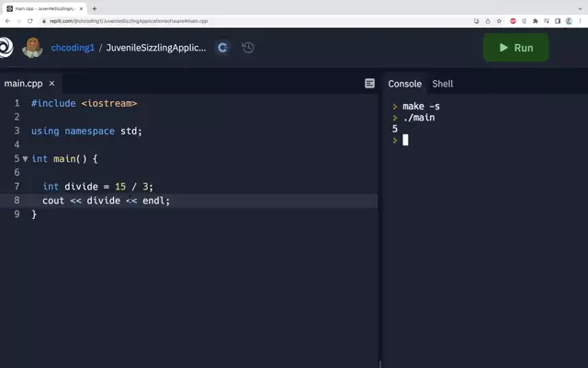Click the red extension icon
This screenshot has width=588, height=368.
coord(513,21)
